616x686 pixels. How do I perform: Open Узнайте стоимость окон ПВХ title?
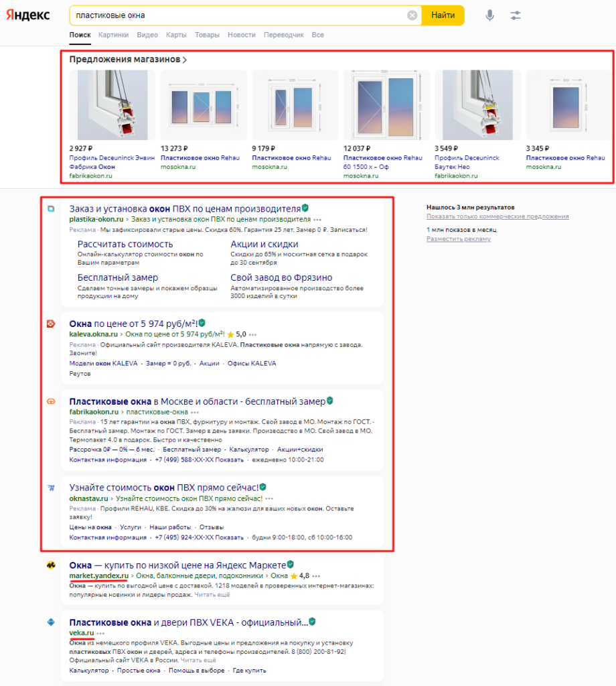164,488
